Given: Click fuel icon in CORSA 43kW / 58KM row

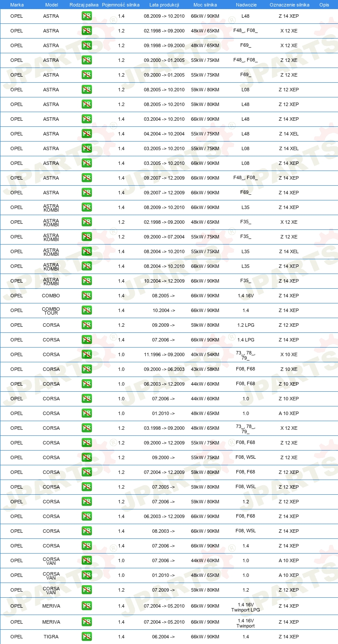Looking at the screenshot, I should coord(86,369).
